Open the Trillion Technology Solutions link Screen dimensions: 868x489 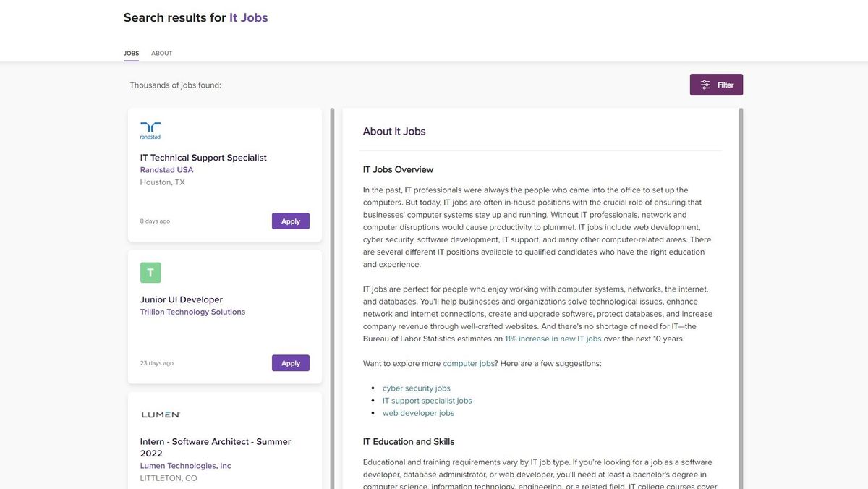tap(192, 310)
